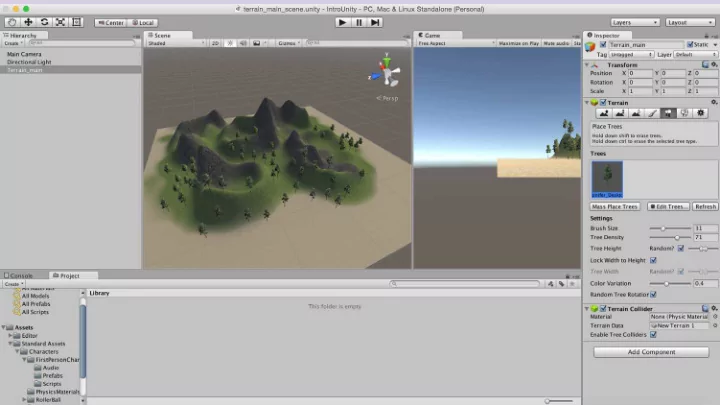Select the Paint Height terrain tool

pos(620,113)
